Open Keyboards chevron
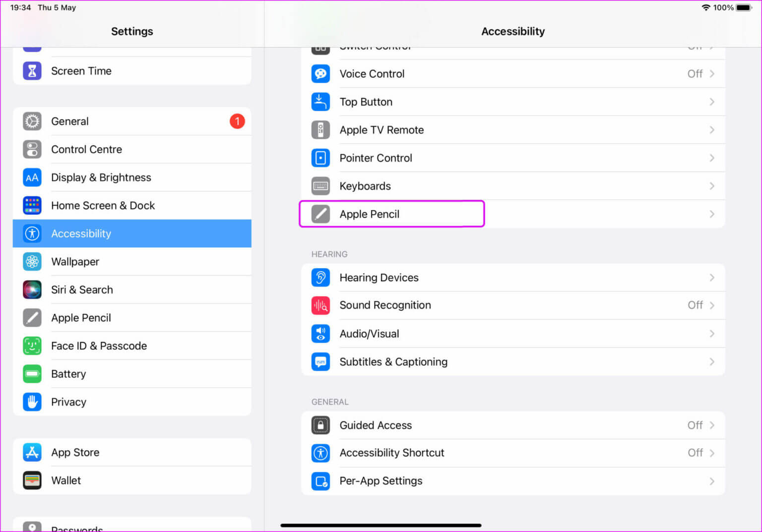Screen dimensions: 762x532 712,186
